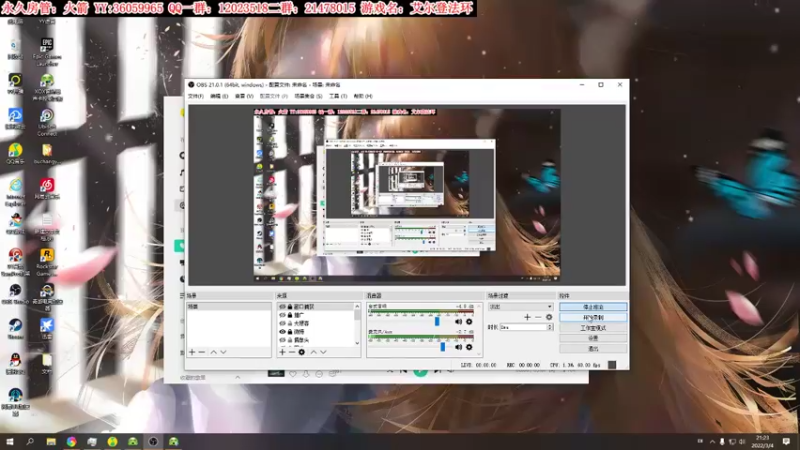Move selected source up in Sources panel
Screen dimensions: 800x450
[x=314, y=352]
